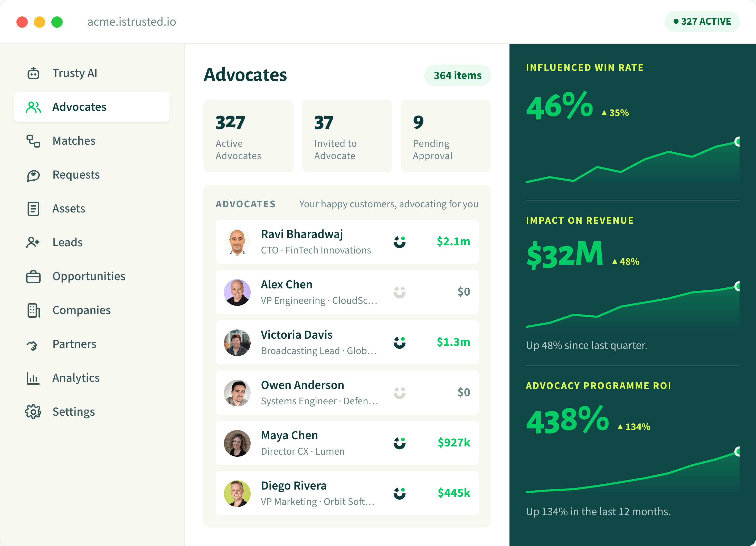
Task: Click the 327 ACTIVE status badge
Action: point(702,22)
